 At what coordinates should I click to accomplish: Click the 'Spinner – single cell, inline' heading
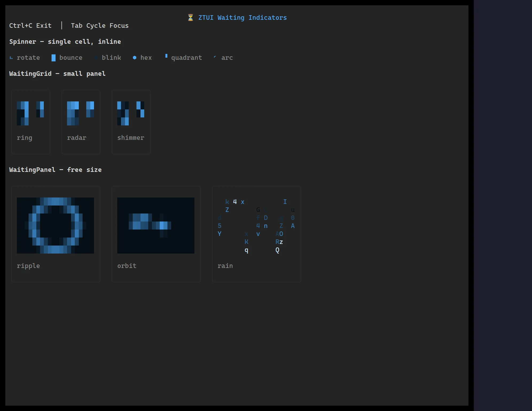point(65,42)
